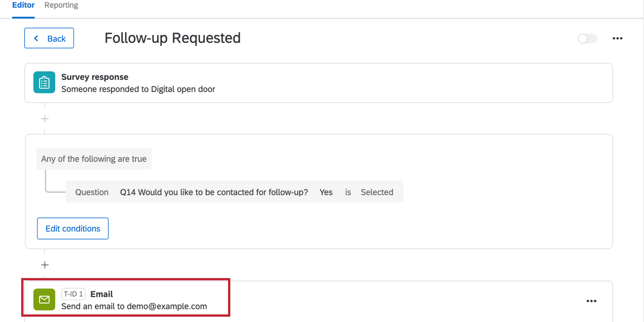Open the workflow options three-dot menu

coord(617,38)
